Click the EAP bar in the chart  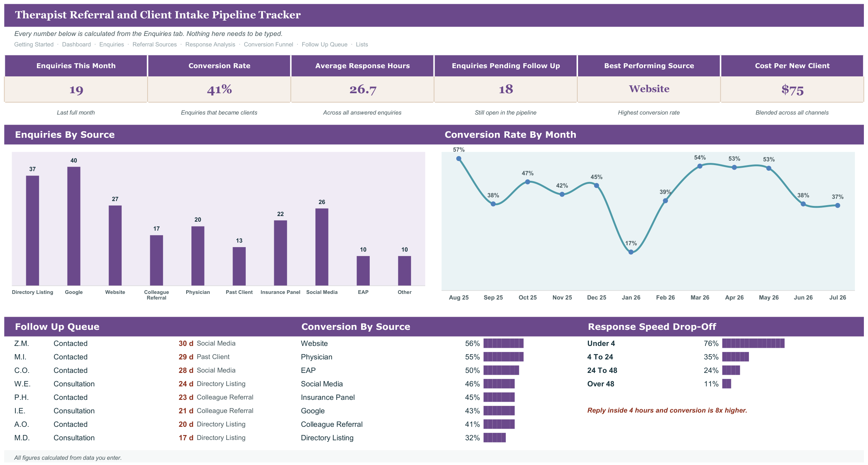coord(363,271)
